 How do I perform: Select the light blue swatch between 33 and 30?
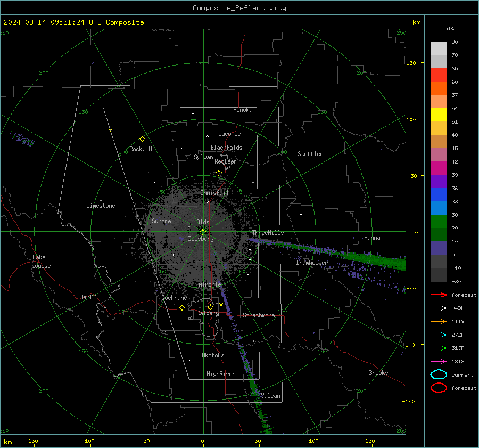tap(439, 208)
